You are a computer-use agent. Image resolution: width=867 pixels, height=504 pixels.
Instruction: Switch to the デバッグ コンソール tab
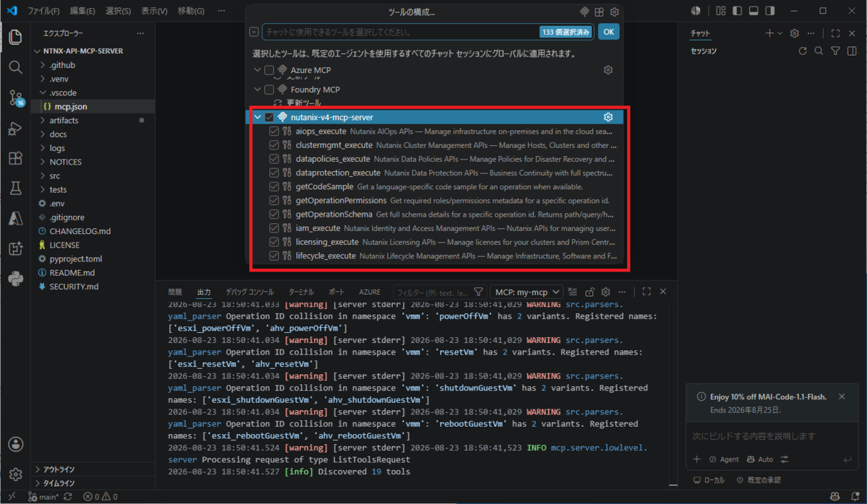[x=249, y=292]
